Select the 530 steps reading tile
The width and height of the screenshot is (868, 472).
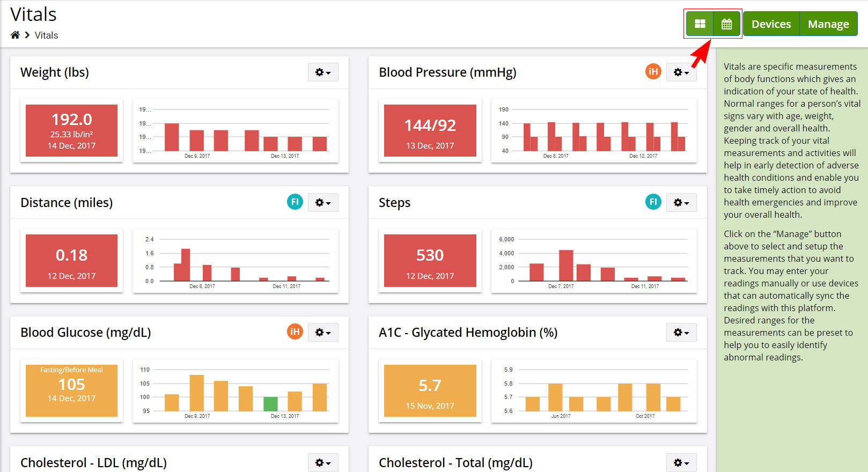tap(430, 261)
